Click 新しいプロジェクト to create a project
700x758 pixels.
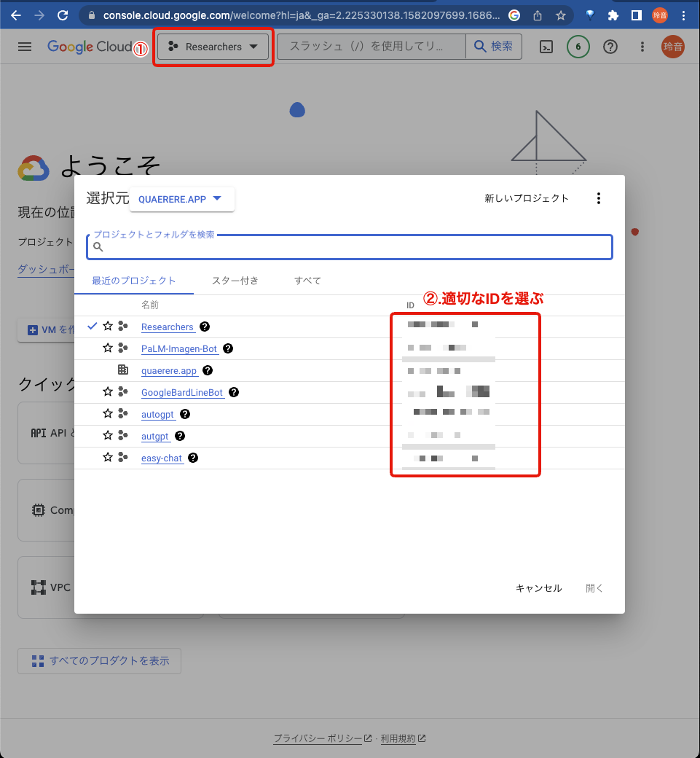click(527, 198)
